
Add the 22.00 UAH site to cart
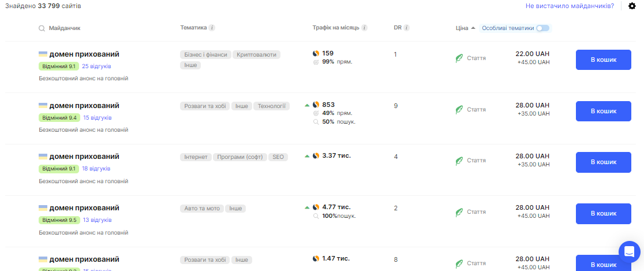pos(604,60)
